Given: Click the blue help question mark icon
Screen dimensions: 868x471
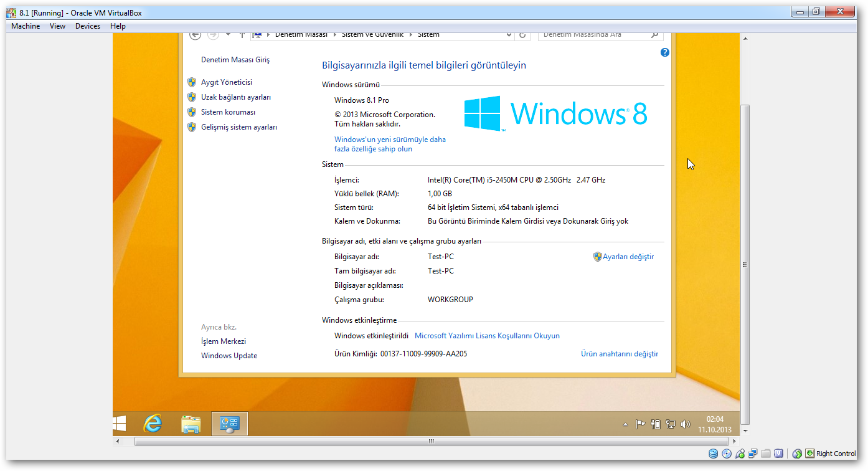Looking at the screenshot, I should [664, 52].
